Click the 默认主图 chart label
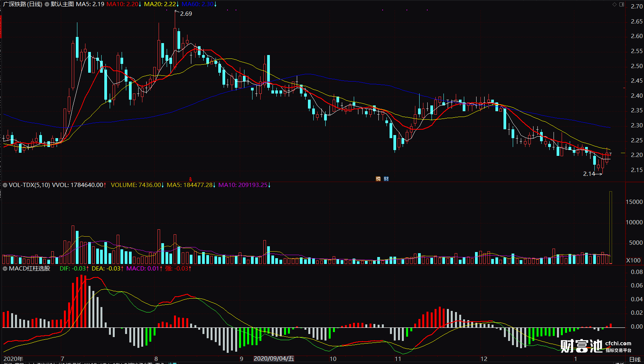The width and height of the screenshot is (644, 364). coord(62,4)
